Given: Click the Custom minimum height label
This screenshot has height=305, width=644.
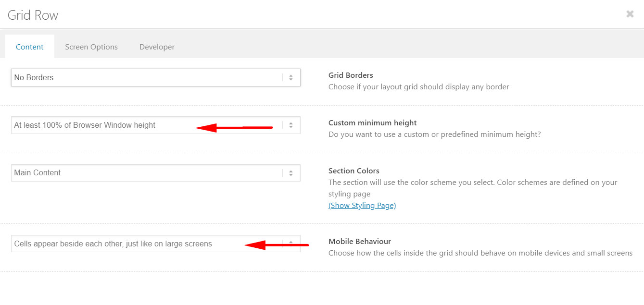Looking at the screenshot, I should point(373,122).
